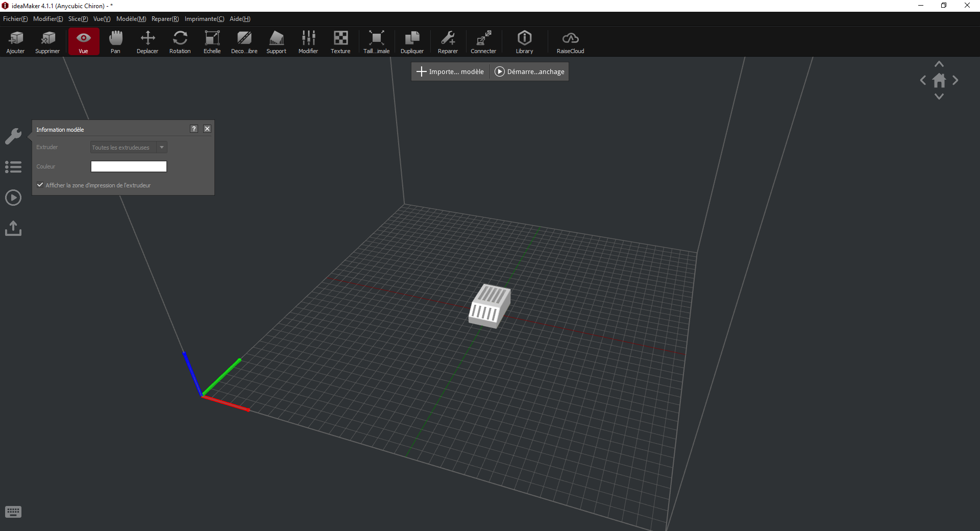The height and width of the screenshot is (531, 980).
Task: Click the Démarre...anchage button
Action: [529, 71]
